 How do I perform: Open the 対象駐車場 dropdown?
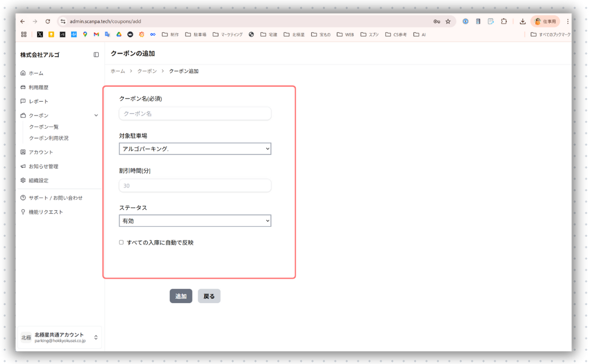click(x=195, y=149)
